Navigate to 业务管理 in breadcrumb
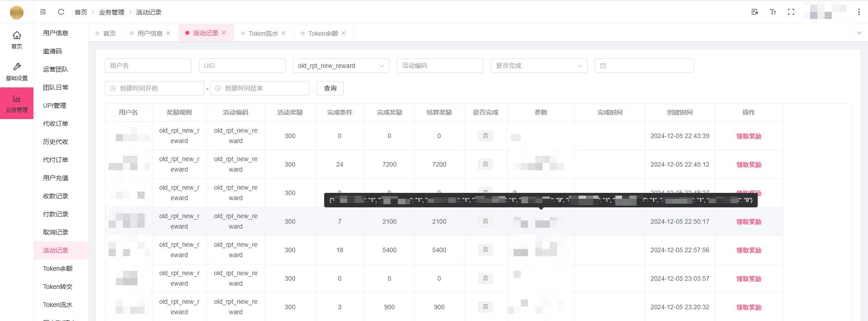Screen dimensions: 868x321 click(x=111, y=12)
